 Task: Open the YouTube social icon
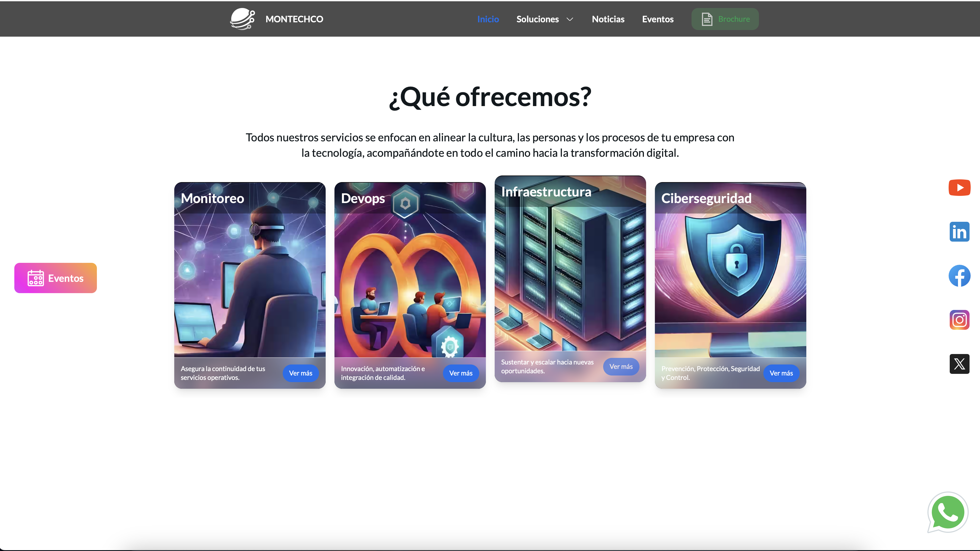pos(959,188)
